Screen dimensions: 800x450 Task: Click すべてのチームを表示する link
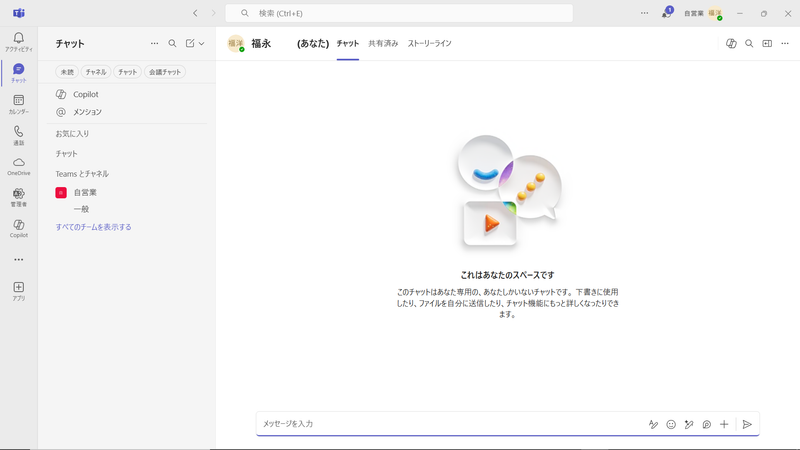93,227
